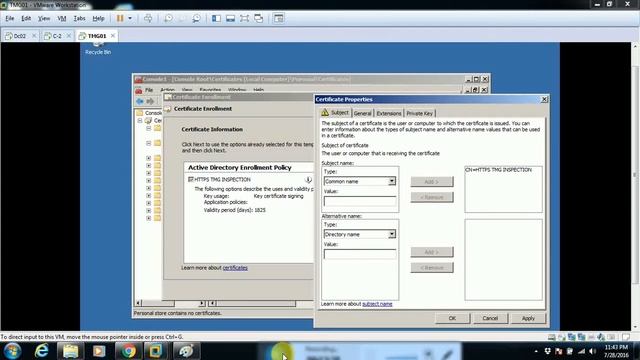The image size is (640, 360).
Task: Launch Internet Explorer from taskbar
Action: tap(41, 351)
